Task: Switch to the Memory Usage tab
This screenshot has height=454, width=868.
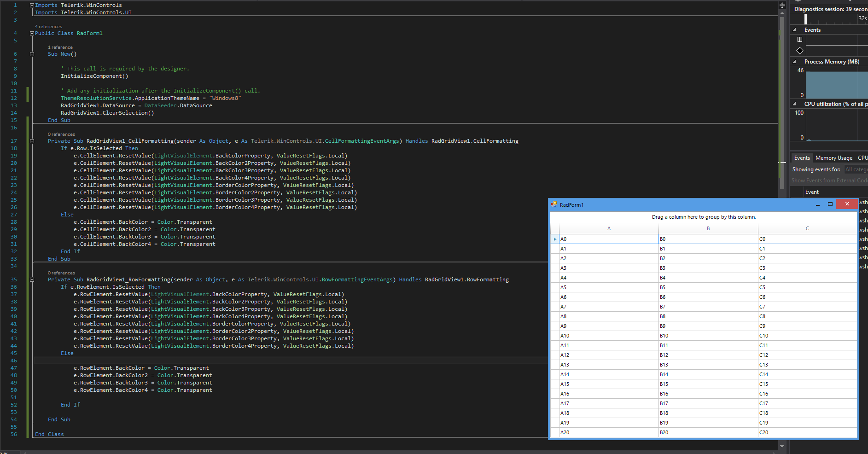Action: point(833,158)
